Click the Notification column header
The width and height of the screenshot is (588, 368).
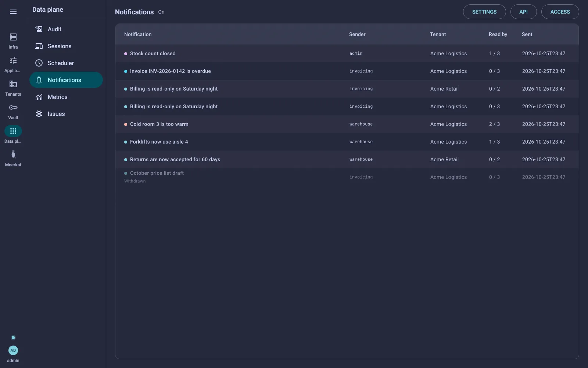point(138,34)
